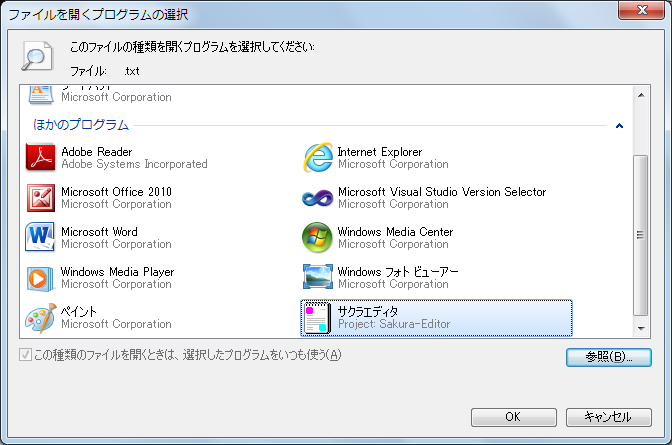Image resolution: width=672 pixels, height=445 pixels.
Task: Click the Windows フォト ビューアー label
Action: 398,272
